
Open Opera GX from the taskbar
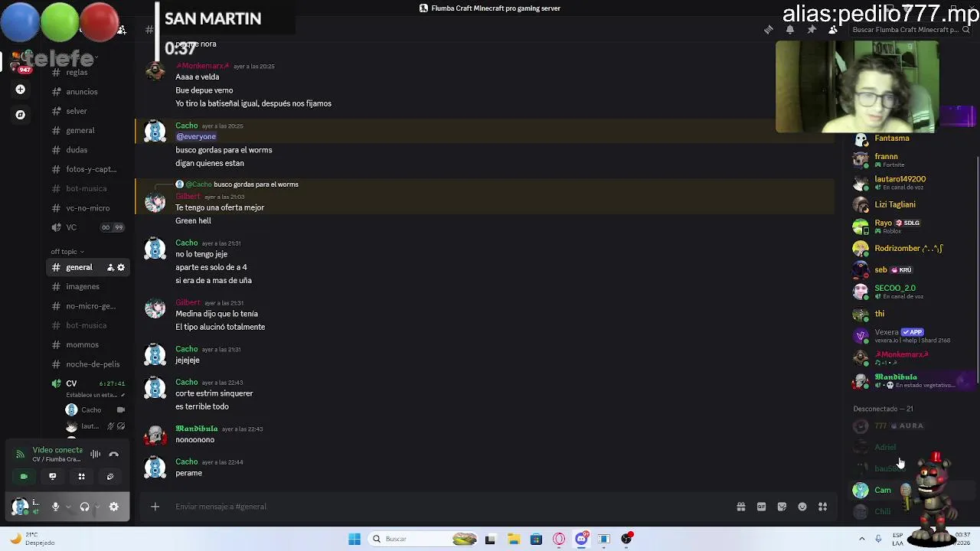click(x=559, y=539)
